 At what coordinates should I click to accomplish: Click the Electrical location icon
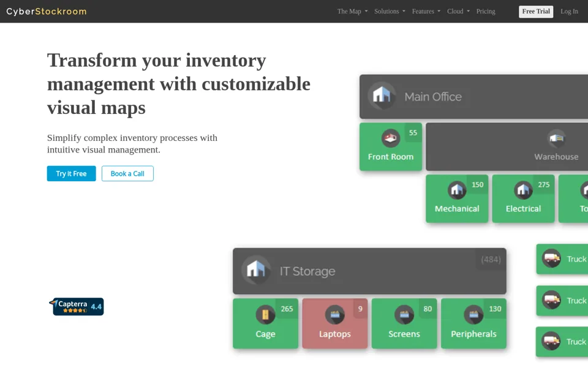point(523,190)
